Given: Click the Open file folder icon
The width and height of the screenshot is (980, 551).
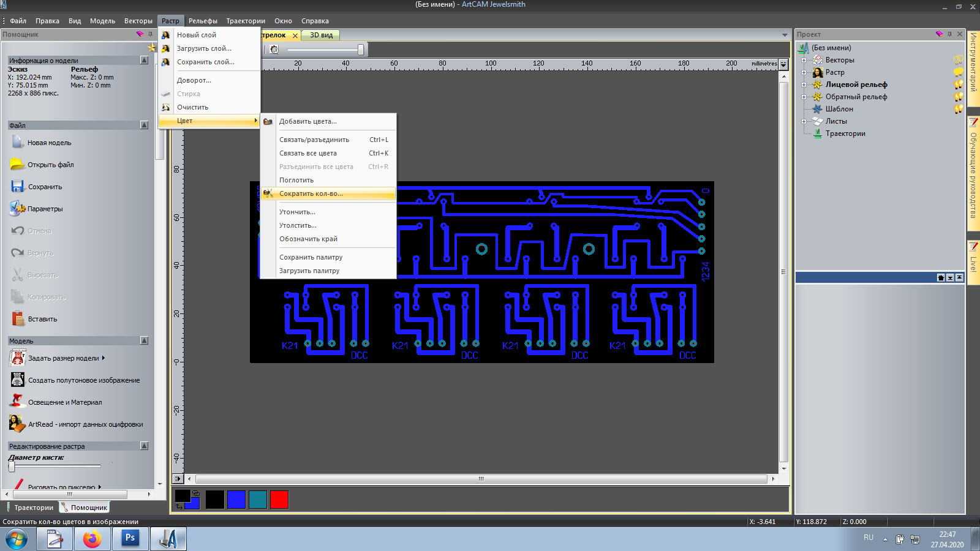Looking at the screenshot, I should coord(17,165).
